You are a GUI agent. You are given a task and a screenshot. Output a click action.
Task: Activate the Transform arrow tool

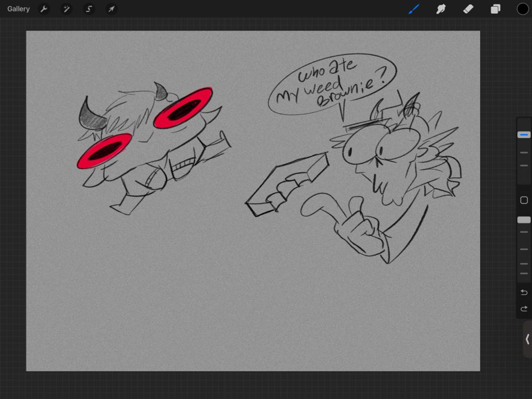[x=111, y=9]
